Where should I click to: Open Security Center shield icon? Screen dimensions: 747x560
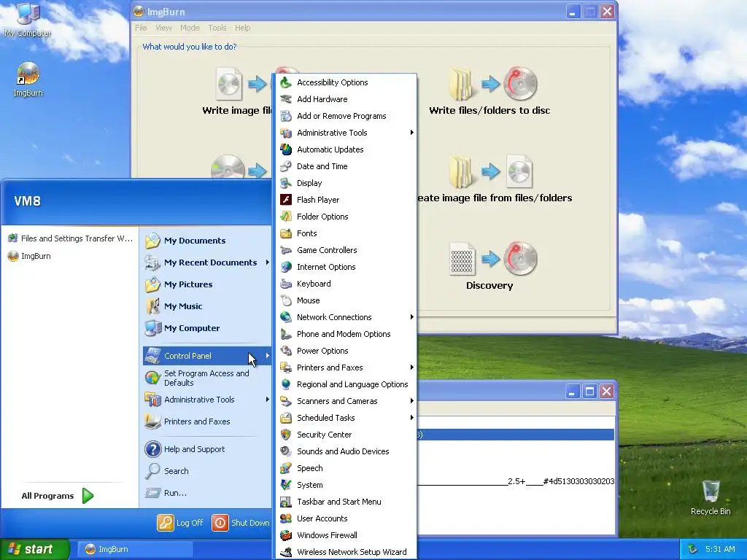coord(286,435)
